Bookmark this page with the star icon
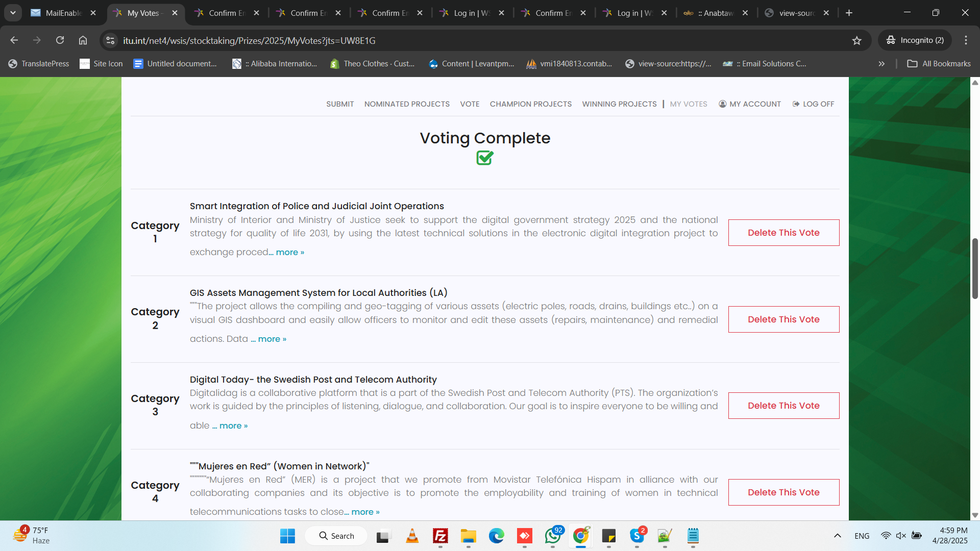The image size is (980, 551). tap(856, 40)
